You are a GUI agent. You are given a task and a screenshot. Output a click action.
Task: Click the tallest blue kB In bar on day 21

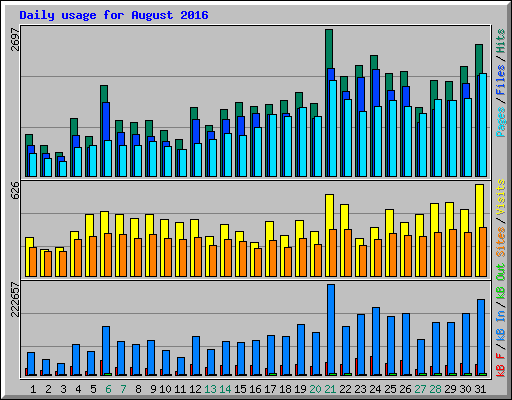pyautogui.click(x=331, y=330)
